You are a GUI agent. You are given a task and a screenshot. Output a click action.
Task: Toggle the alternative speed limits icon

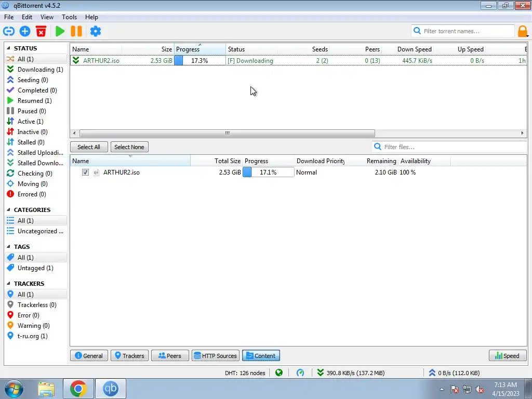click(300, 373)
